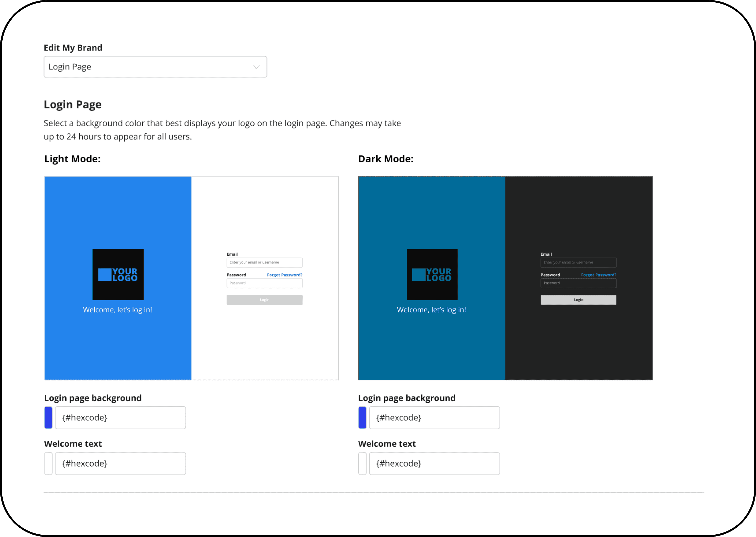Click the bold 'Login Page' section heading
Image resolution: width=756 pixels, height=537 pixels.
click(73, 104)
